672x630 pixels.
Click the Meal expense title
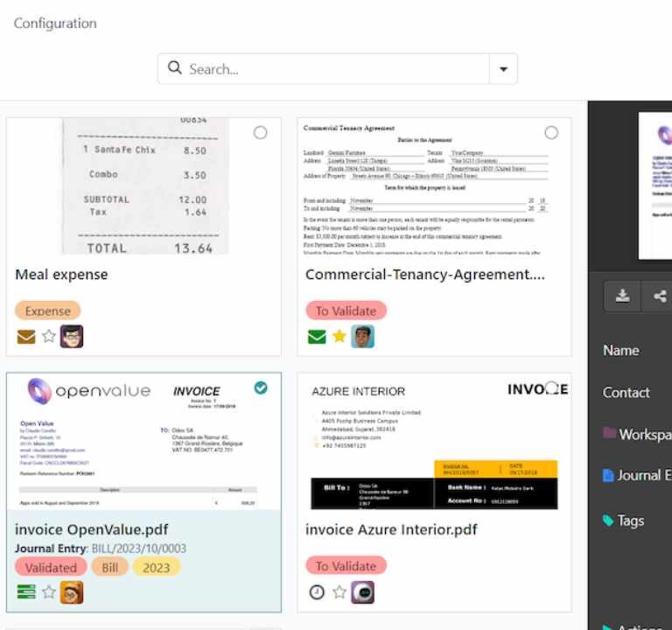coord(61,274)
